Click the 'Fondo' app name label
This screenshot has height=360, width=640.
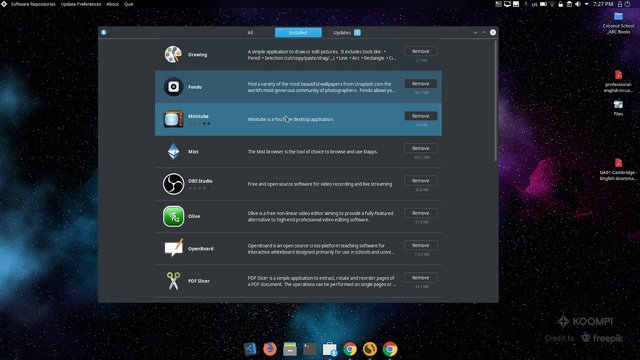195,87
